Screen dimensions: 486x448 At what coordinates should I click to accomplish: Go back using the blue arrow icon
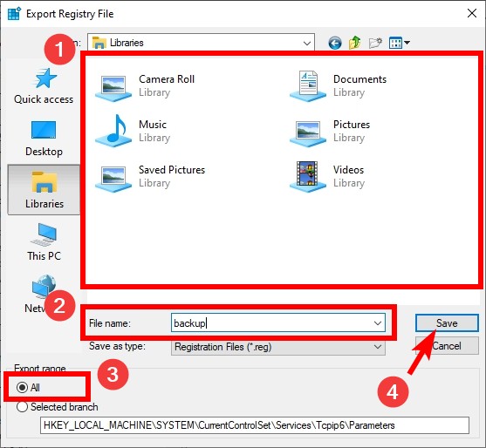coord(335,43)
